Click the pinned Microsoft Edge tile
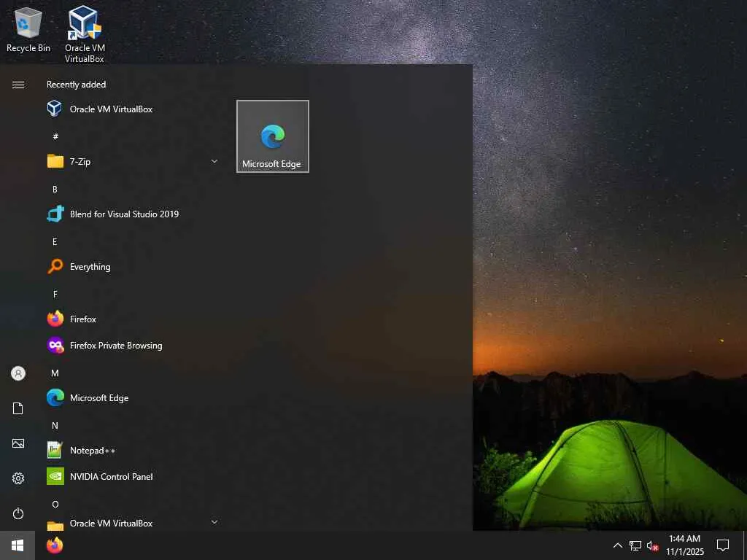Viewport: 747px width, 560px height. click(x=273, y=136)
